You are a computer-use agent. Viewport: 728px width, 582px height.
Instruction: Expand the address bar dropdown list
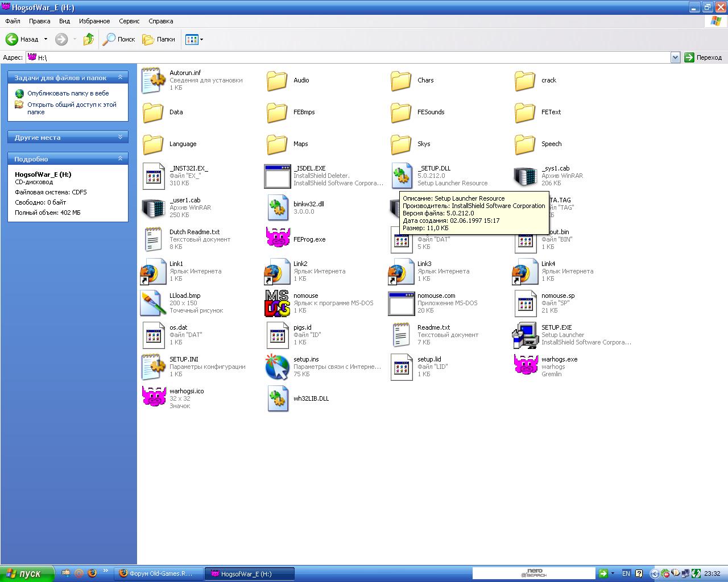pyautogui.click(x=675, y=57)
